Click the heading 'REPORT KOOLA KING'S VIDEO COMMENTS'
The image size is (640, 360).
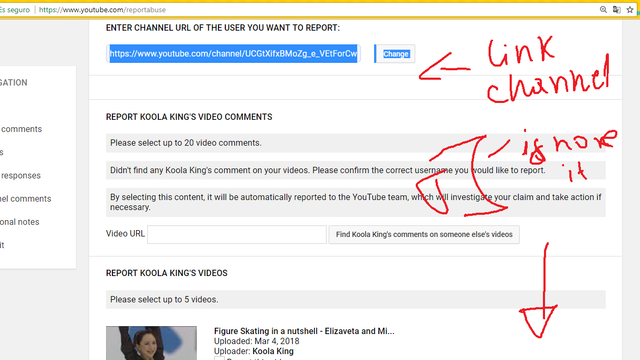coord(189,117)
